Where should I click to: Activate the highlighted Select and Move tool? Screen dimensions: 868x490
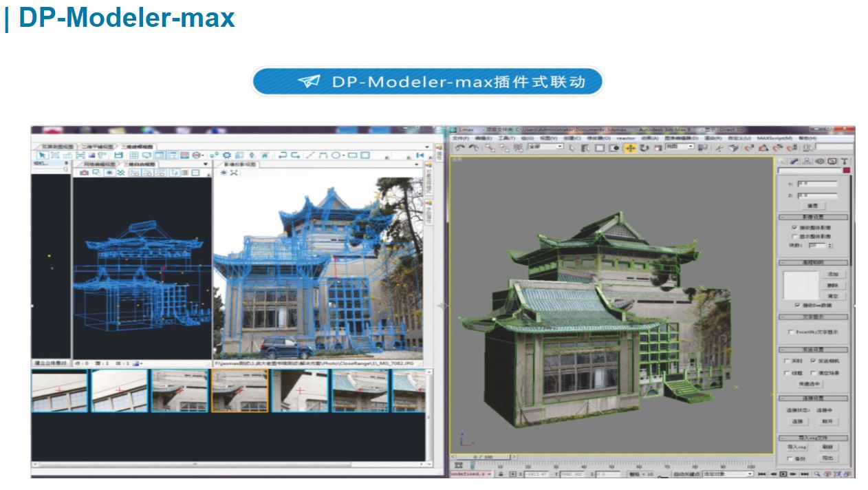click(630, 147)
